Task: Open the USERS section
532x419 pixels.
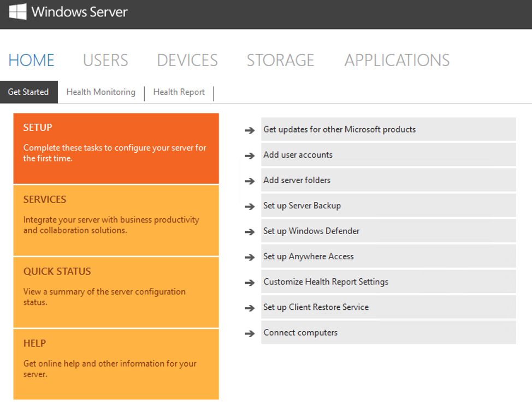Action: click(105, 60)
